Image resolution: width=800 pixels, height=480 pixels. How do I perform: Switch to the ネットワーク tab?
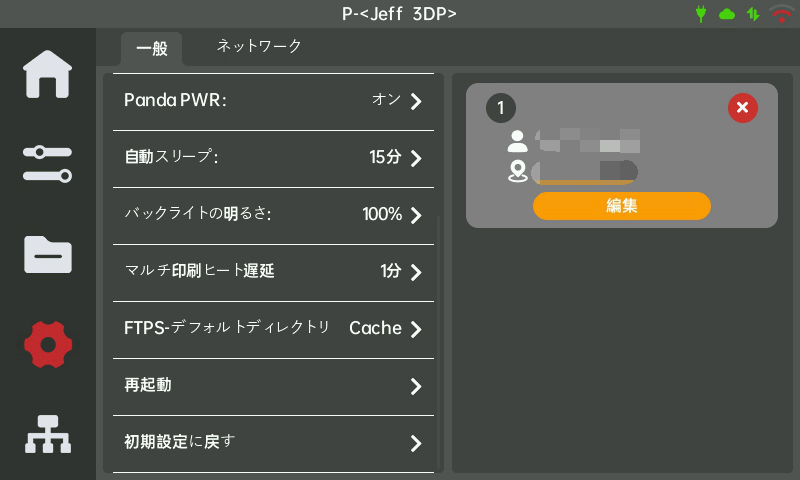[x=259, y=46]
